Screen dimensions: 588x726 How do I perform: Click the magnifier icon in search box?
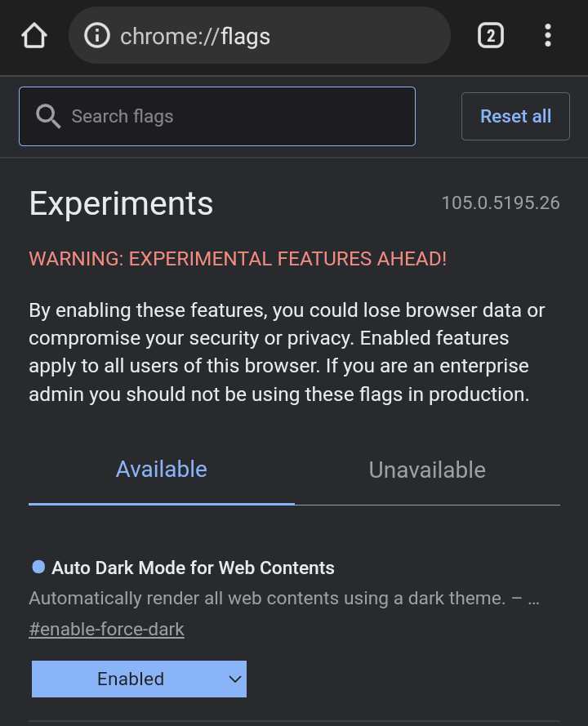(x=48, y=117)
